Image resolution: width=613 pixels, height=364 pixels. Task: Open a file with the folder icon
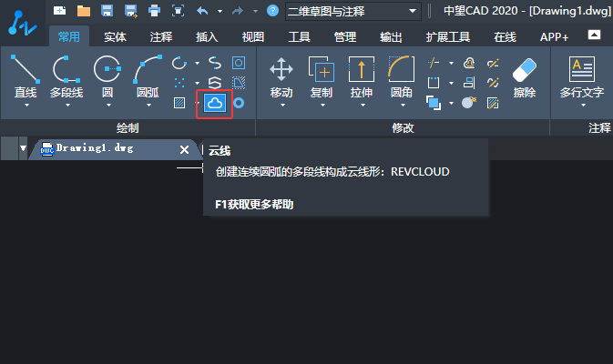[x=83, y=11]
